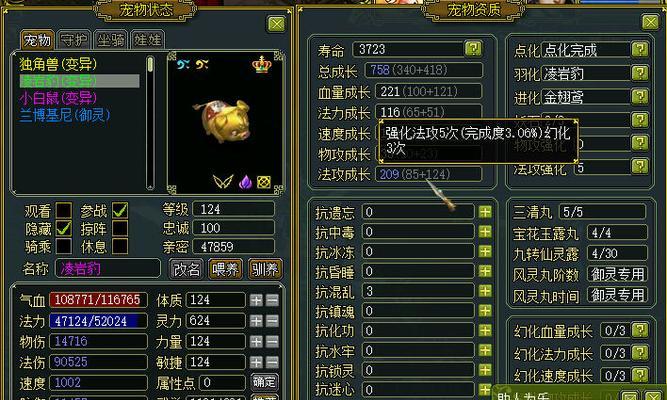Click help icon for 幻化血量成长
This screenshot has height=400, width=667.
click(640, 330)
